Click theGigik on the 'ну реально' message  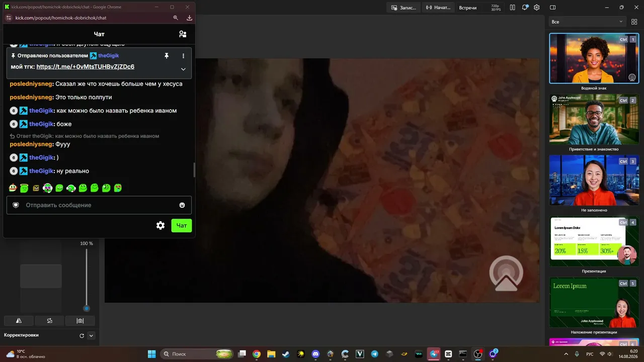point(41,171)
